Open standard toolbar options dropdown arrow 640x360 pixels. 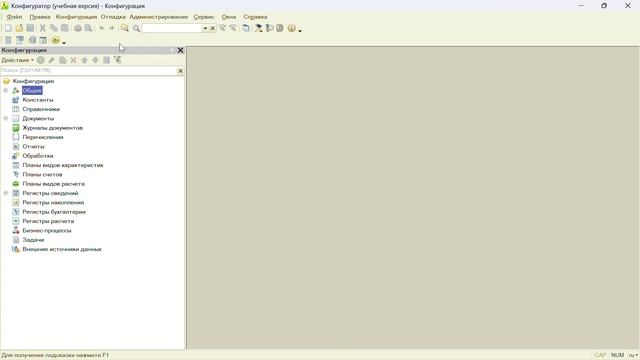300,30
